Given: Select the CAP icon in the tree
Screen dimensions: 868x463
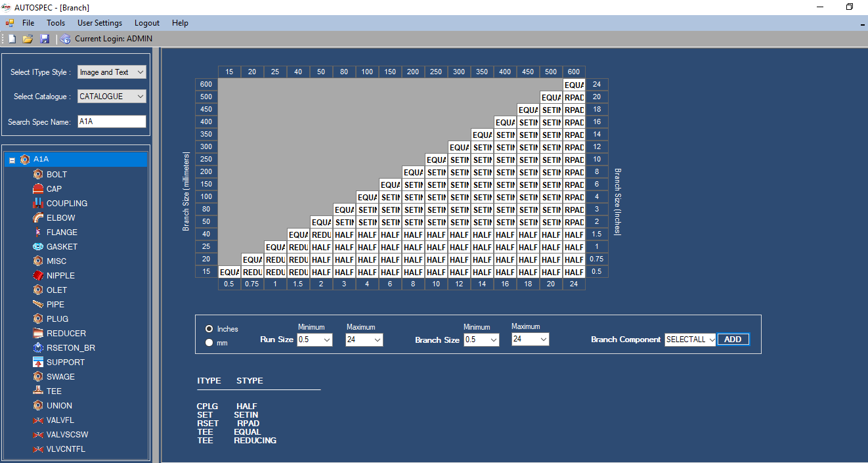Looking at the screenshot, I should 38,189.
